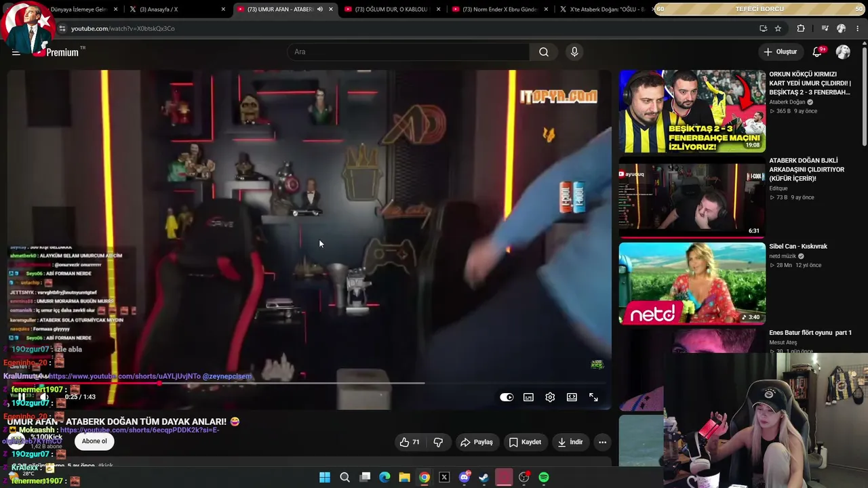Screen dimensions: 868x488
Task: Close the UMUR AFAN video tab
Action: (x=331, y=9)
